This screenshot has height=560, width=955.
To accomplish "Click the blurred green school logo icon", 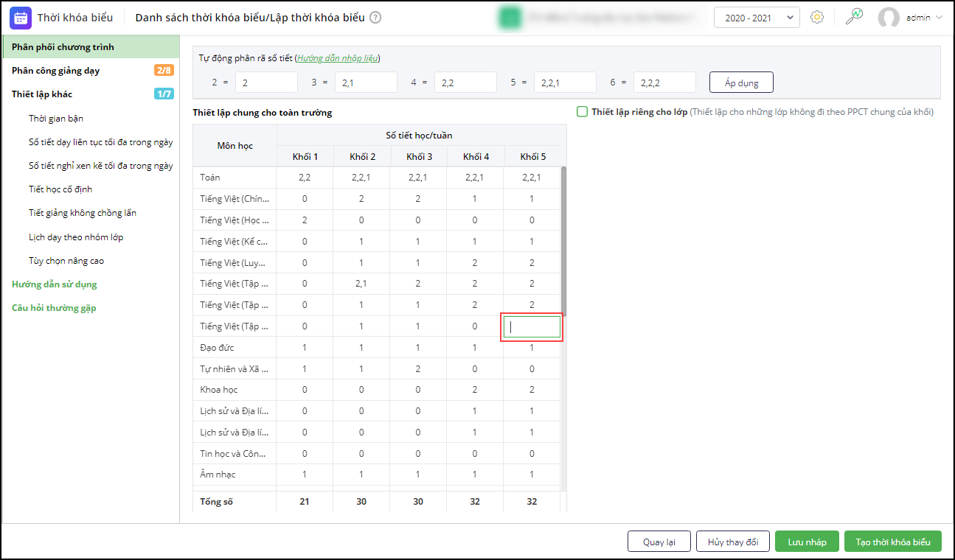I will (x=509, y=18).
